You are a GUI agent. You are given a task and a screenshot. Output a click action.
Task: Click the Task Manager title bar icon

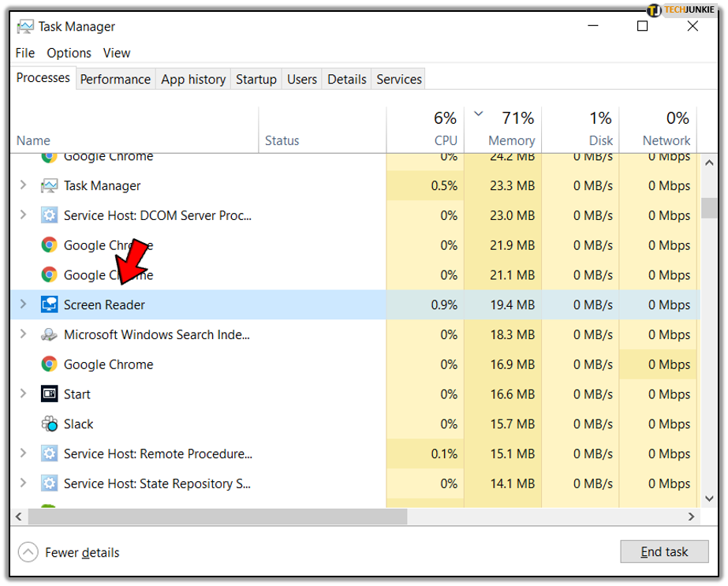(25, 27)
